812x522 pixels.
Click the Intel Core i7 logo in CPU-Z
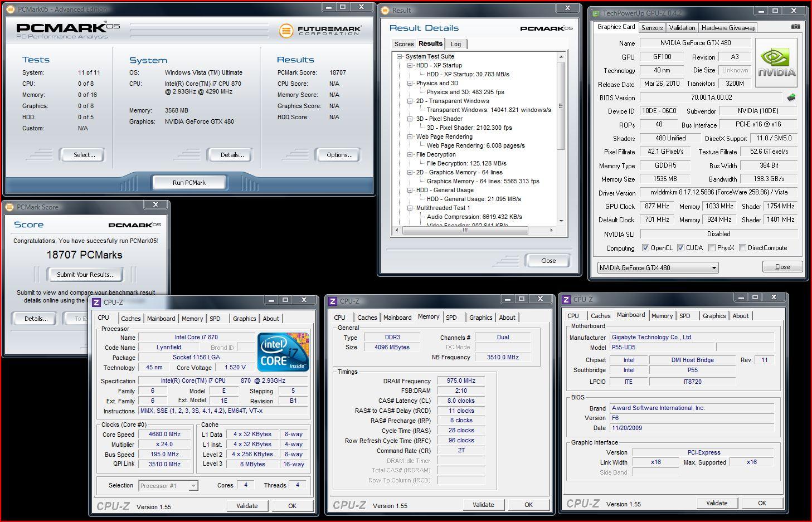click(283, 352)
